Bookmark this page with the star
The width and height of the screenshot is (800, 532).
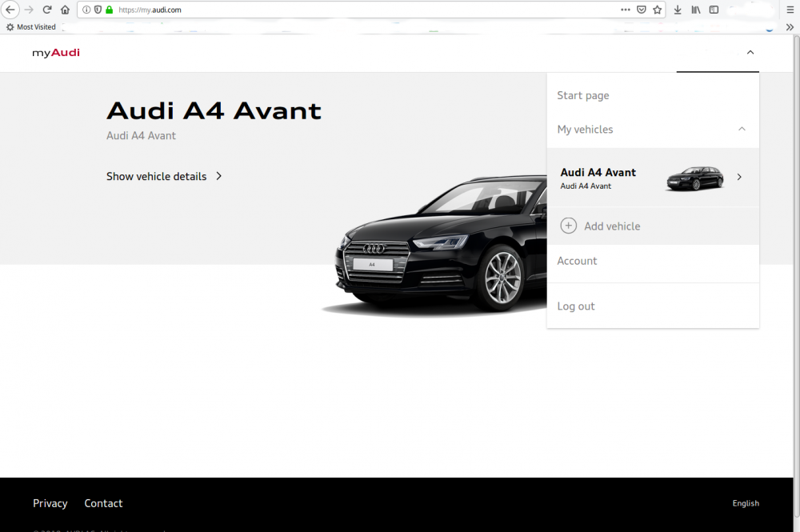pos(657,10)
